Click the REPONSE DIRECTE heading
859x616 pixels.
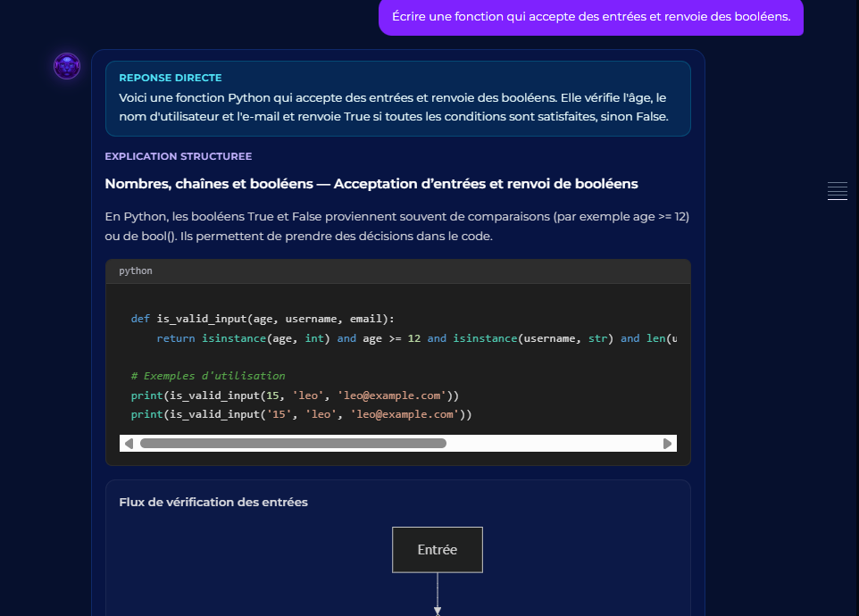pos(171,78)
